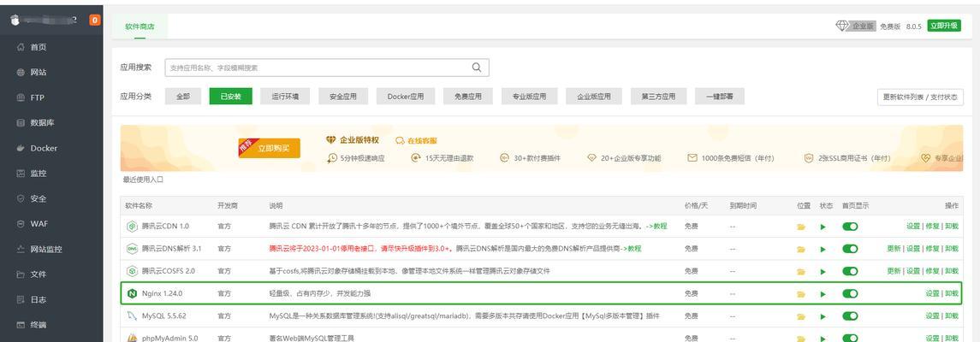Filter apps by Docker应用

click(x=406, y=97)
